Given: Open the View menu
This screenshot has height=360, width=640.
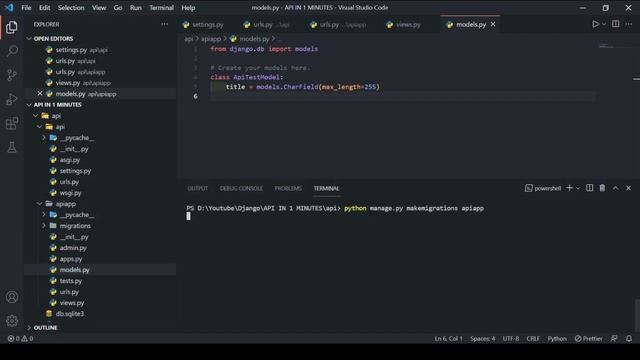Looking at the screenshot, I should (x=99, y=7).
